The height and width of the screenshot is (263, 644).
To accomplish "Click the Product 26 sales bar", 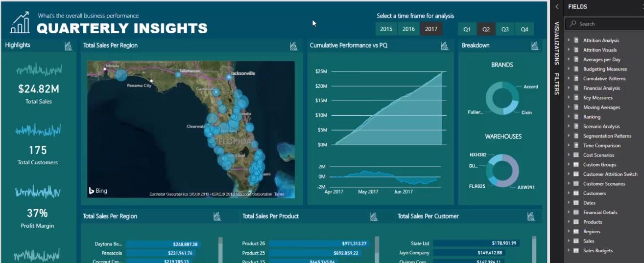I will click(x=318, y=243).
